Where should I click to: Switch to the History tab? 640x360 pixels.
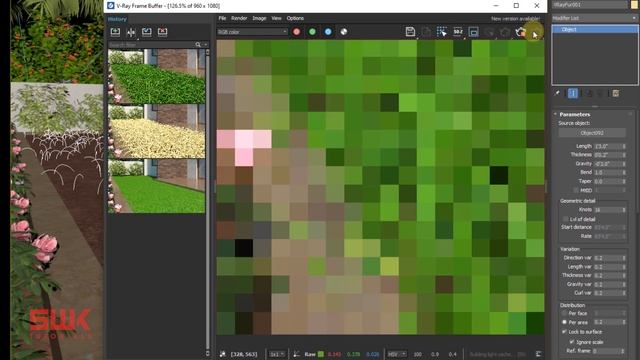[x=117, y=19]
